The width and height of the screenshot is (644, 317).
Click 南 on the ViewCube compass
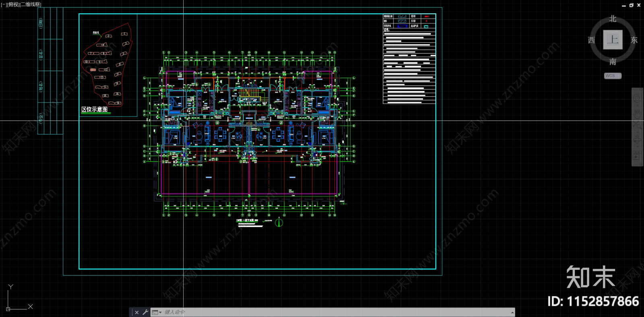[x=613, y=62]
